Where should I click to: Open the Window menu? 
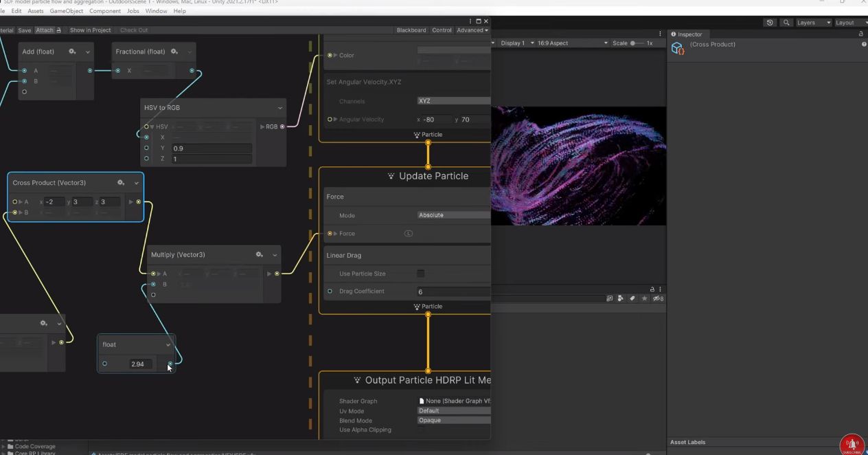(155, 11)
